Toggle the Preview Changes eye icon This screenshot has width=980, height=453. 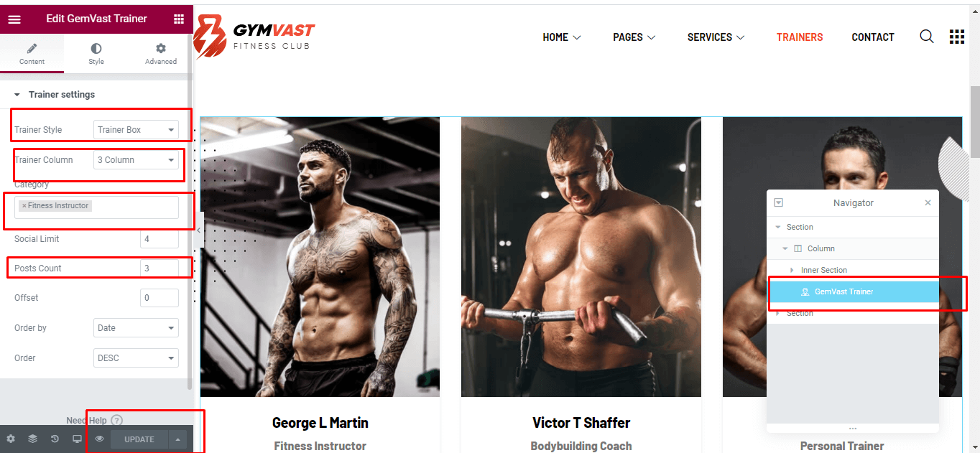pos(100,439)
